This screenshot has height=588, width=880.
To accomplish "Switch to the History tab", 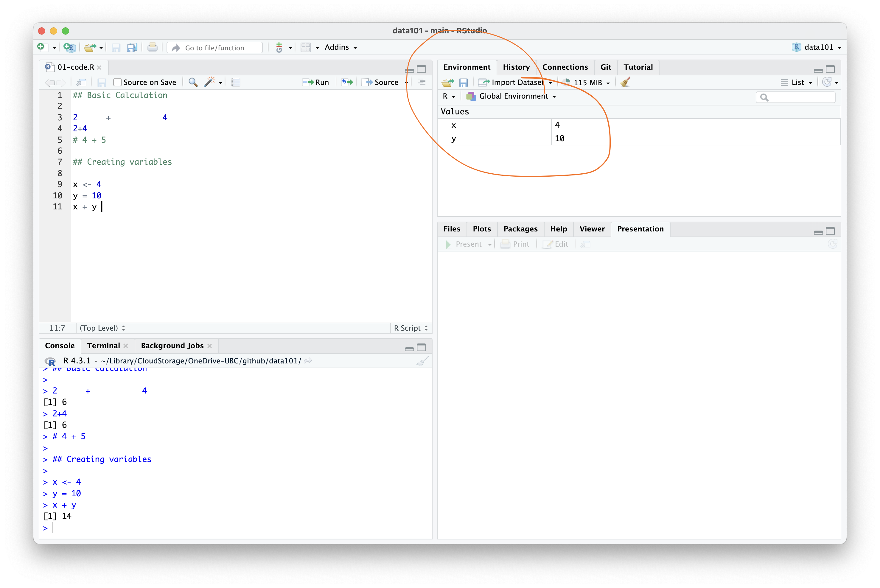I will (x=516, y=67).
